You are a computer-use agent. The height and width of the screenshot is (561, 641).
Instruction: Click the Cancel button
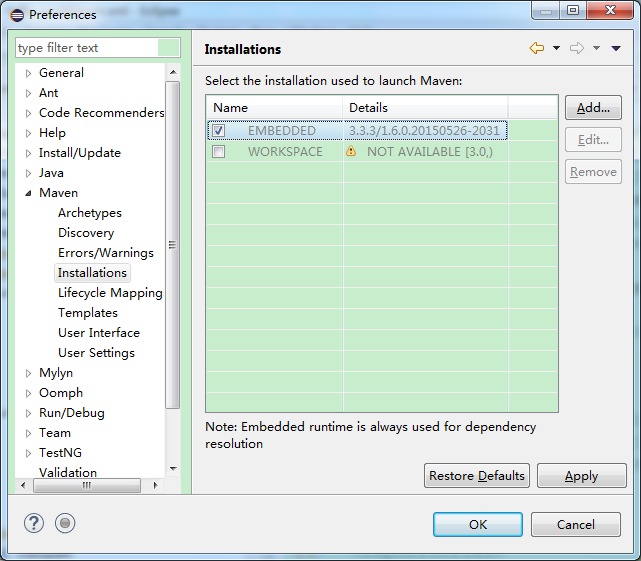(576, 524)
